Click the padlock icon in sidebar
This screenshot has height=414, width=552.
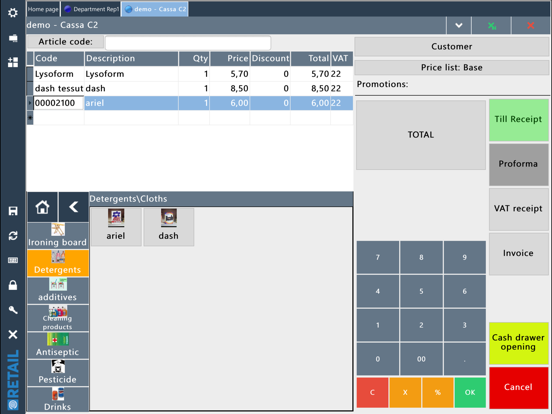pyautogui.click(x=13, y=285)
